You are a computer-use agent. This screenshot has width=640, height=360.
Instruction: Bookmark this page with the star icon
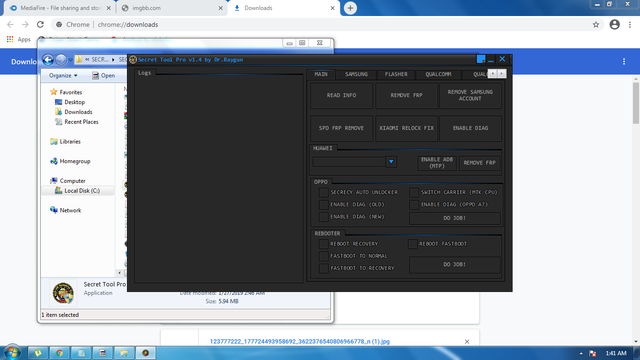point(596,24)
